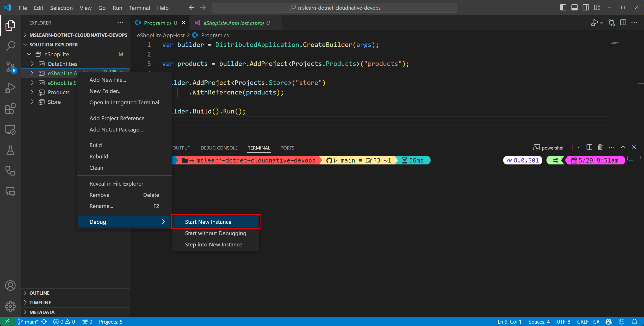
Task: Open editor More Actions ellipsis
Action: [634, 23]
